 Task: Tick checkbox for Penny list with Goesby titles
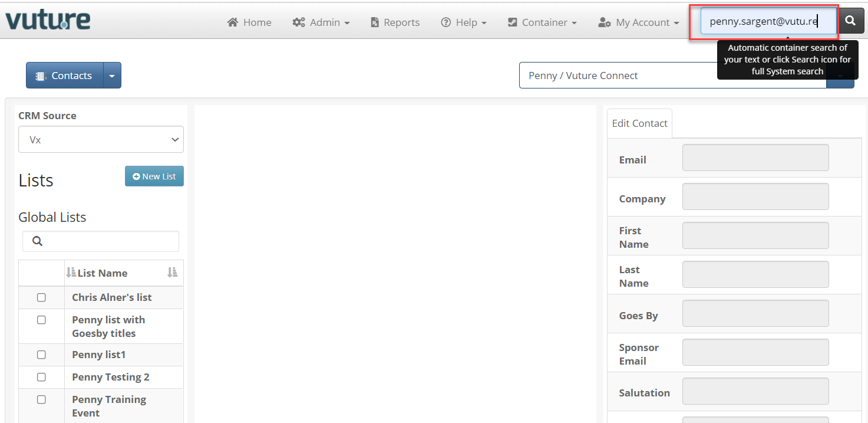41,320
